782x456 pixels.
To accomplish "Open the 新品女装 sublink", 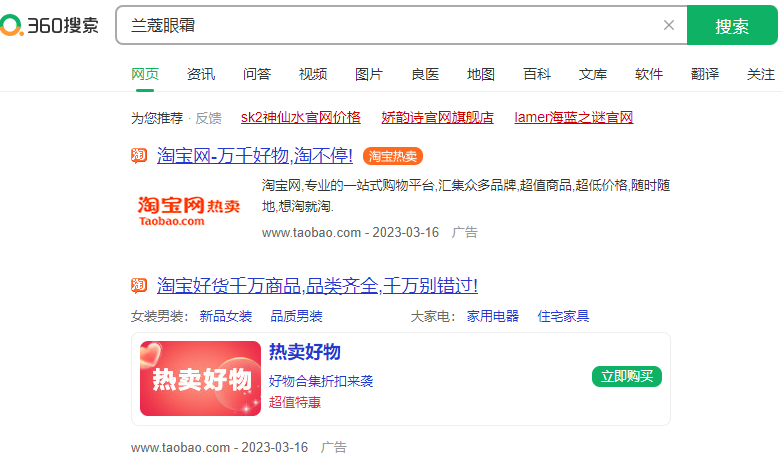I will [x=225, y=316].
